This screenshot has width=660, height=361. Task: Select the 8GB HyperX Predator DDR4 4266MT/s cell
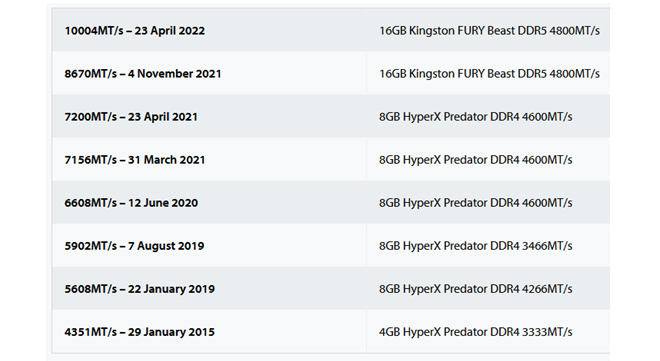click(488, 289)
